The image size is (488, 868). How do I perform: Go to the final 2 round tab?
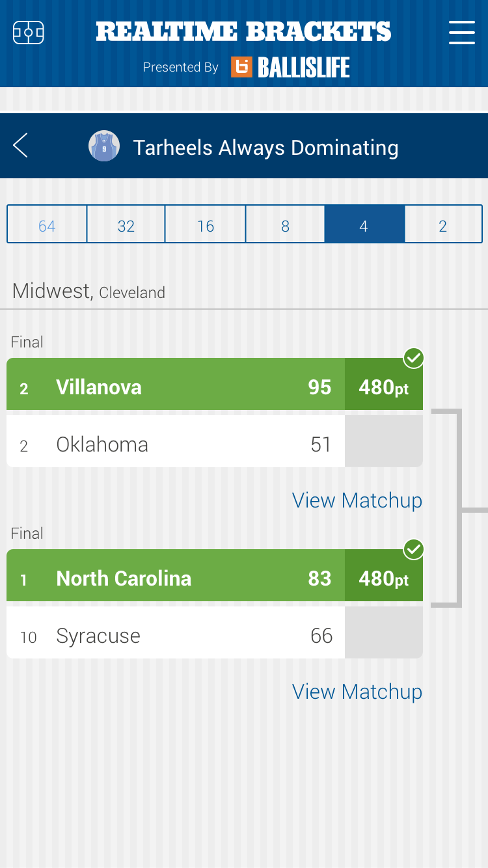(443, 224)
